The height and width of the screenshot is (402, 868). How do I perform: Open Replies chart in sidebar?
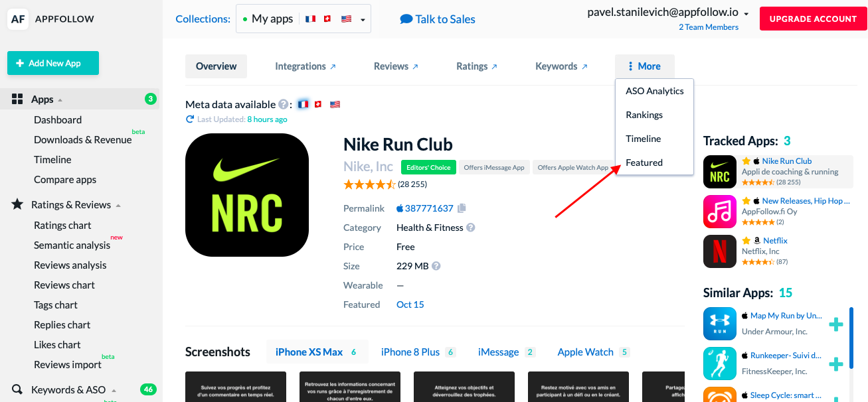click(62, 325)
